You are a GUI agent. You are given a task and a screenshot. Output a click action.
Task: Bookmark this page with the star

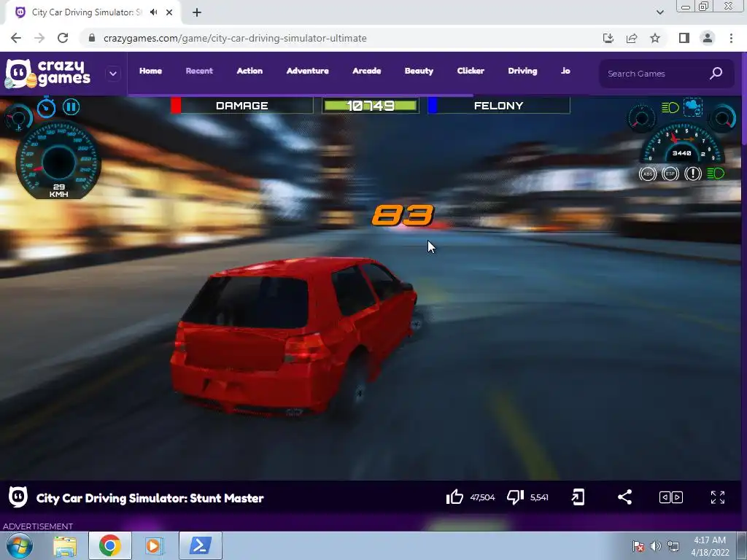point(655,38)
